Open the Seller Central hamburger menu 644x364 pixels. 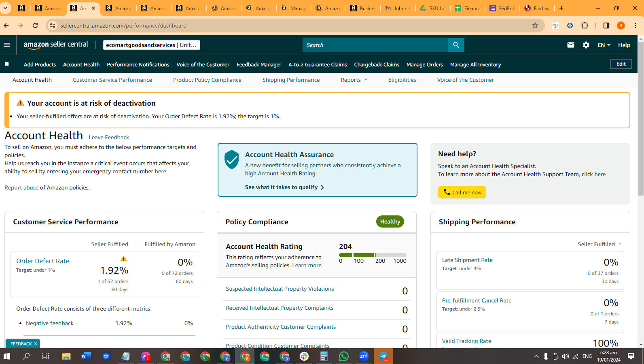(x=7, y=45)
